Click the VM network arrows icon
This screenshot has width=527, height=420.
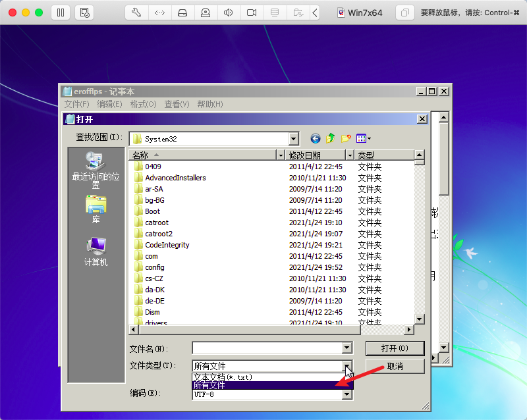(x=159, y=13)
